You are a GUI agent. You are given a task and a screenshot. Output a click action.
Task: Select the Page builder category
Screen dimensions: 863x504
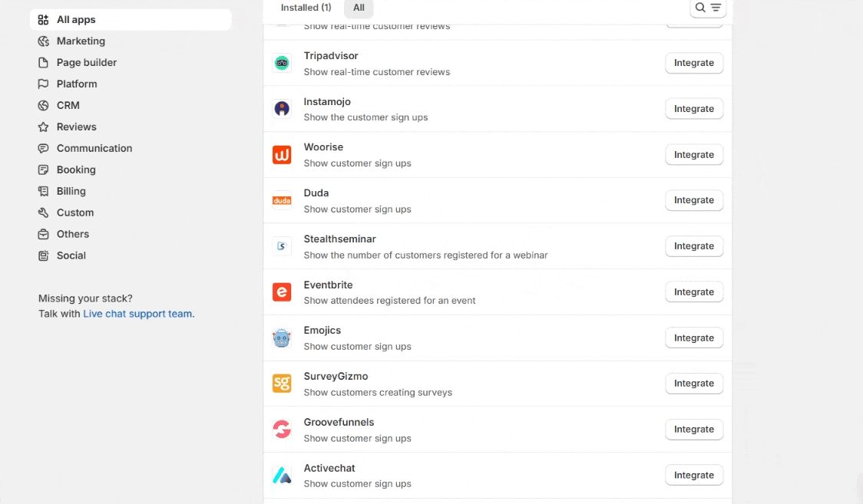pos(87,63)
